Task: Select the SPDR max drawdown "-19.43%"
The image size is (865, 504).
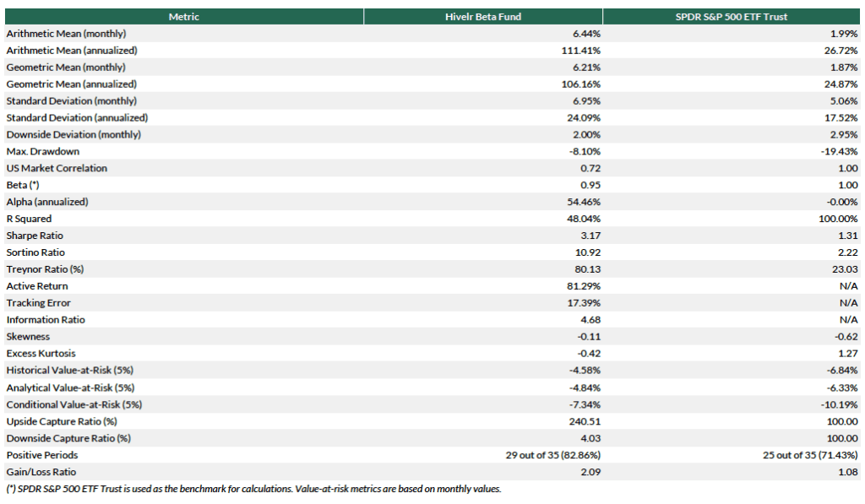Action: pos(840,151)
